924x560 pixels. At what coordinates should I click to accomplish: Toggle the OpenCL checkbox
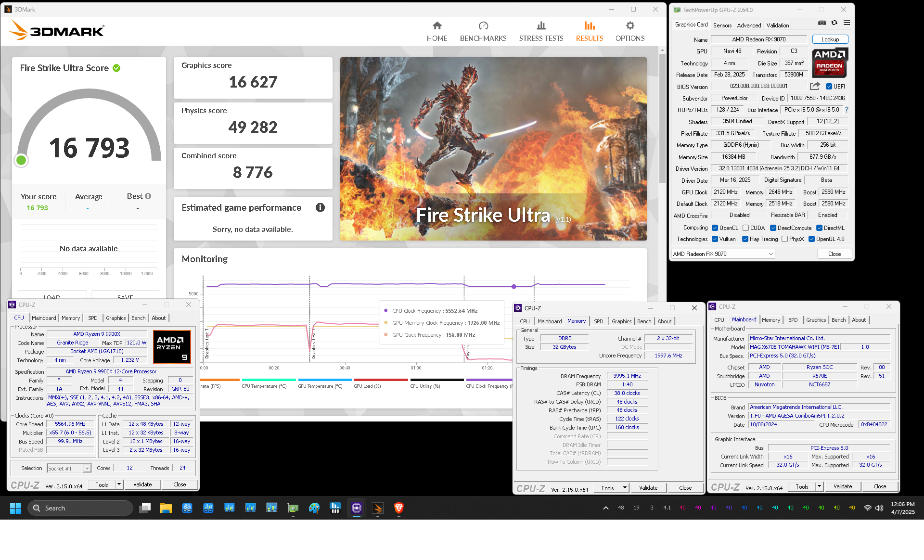pyautogui.click(x=715, y=228)
